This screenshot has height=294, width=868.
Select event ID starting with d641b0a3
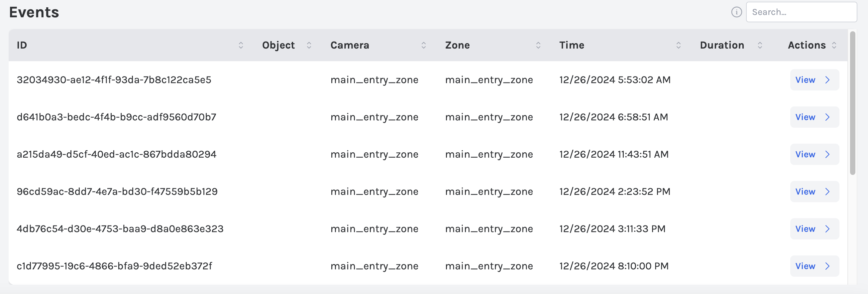[116, 117]
